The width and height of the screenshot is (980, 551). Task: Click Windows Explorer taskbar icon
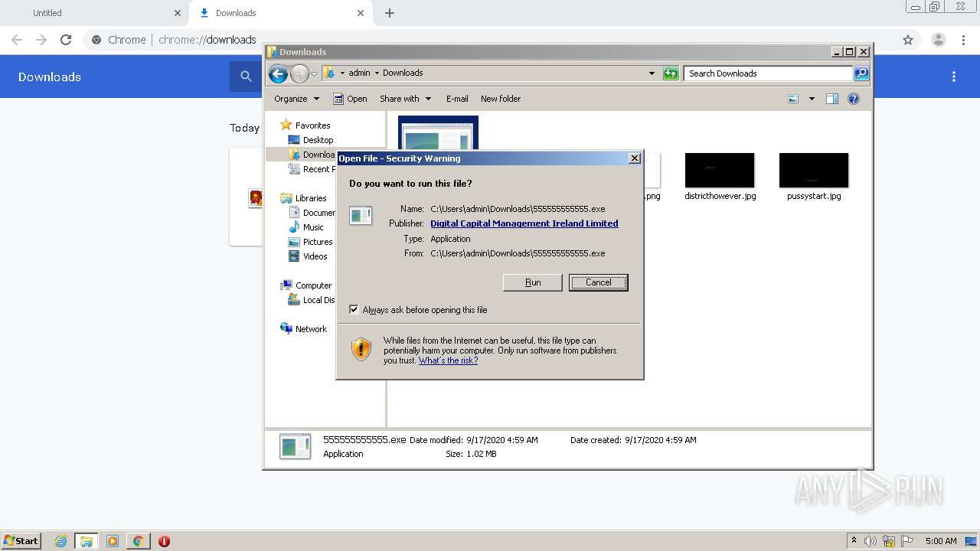(87, 541)
